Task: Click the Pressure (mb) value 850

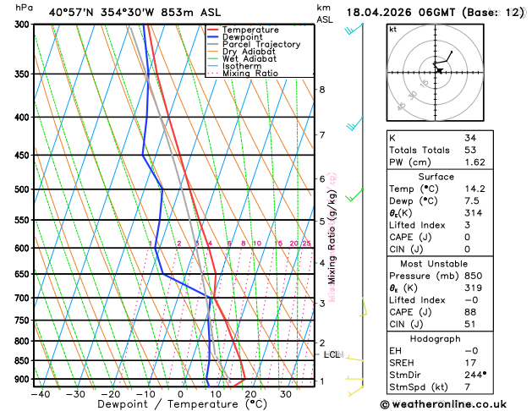Action: [x=474, y=276]
